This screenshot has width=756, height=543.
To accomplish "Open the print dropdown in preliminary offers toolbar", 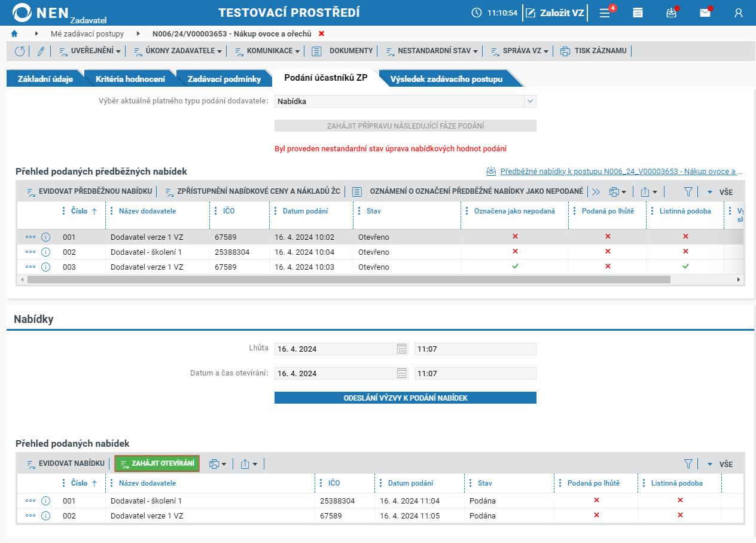I will point(618,193).
